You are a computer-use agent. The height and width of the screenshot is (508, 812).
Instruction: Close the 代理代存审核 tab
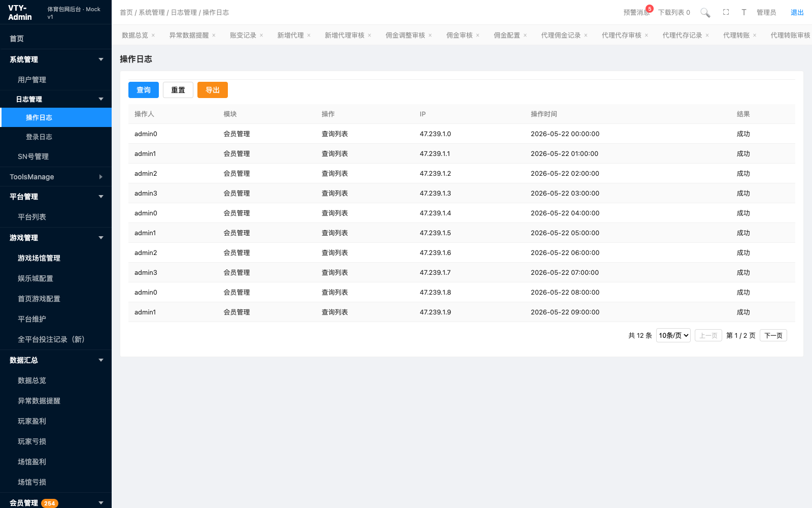click(647, 36)
